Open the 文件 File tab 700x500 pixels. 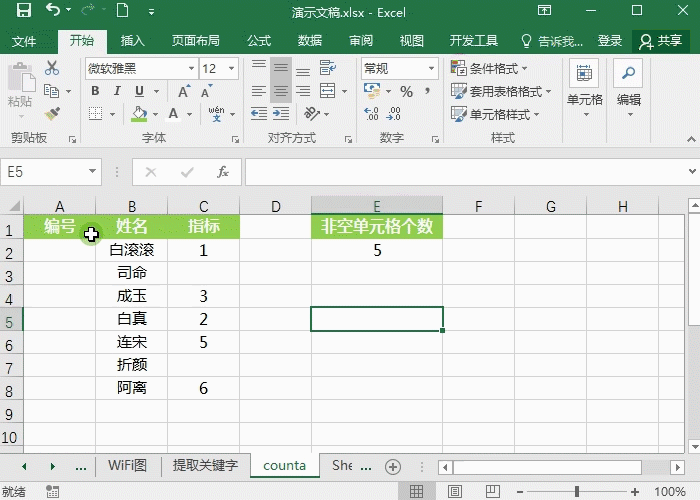(x=24, y=42)
